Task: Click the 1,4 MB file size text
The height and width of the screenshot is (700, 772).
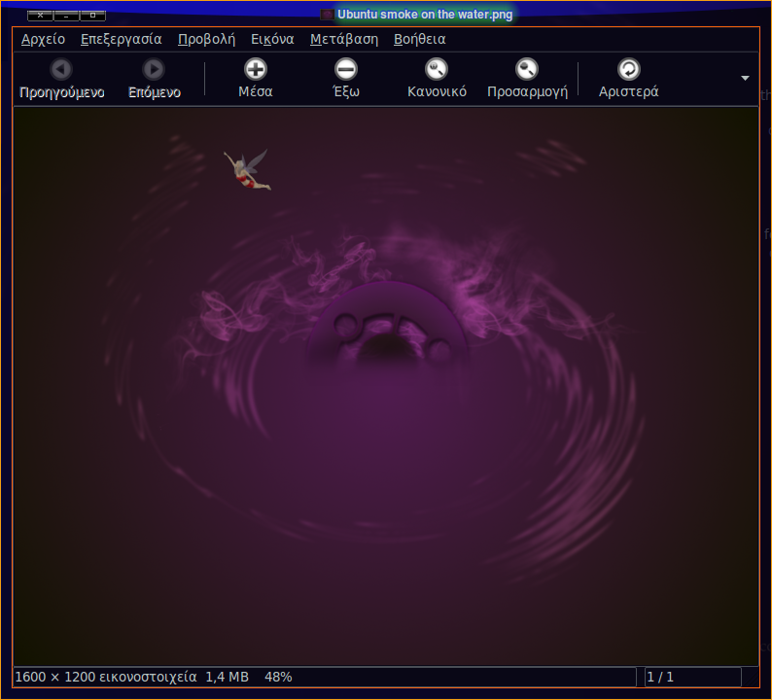Action: click(x=227, y=677)
